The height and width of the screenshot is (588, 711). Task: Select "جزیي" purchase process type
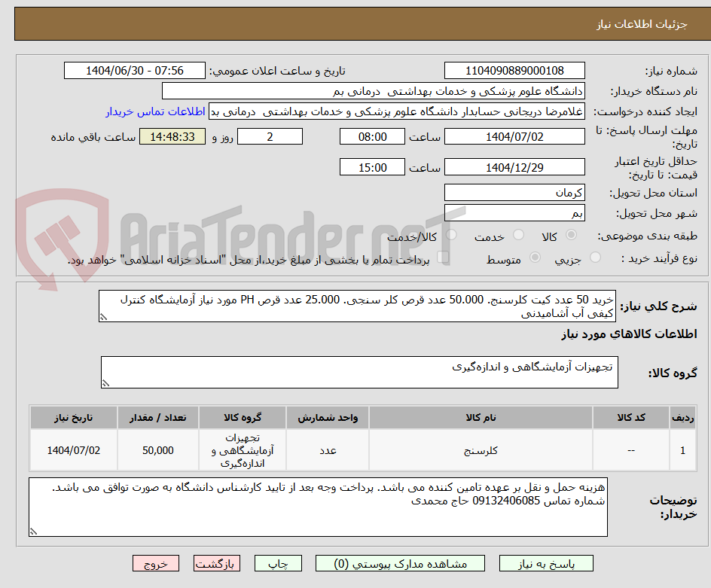click(594, 256)
